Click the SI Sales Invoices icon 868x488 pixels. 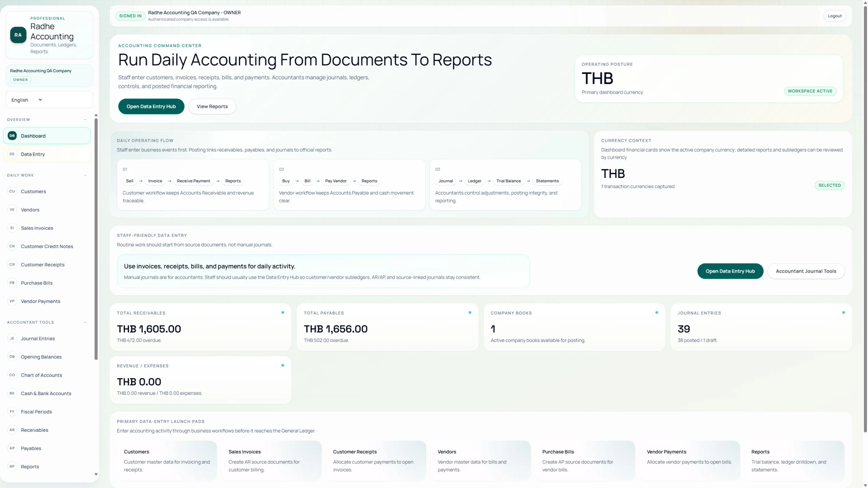click(x=12, y=228)
